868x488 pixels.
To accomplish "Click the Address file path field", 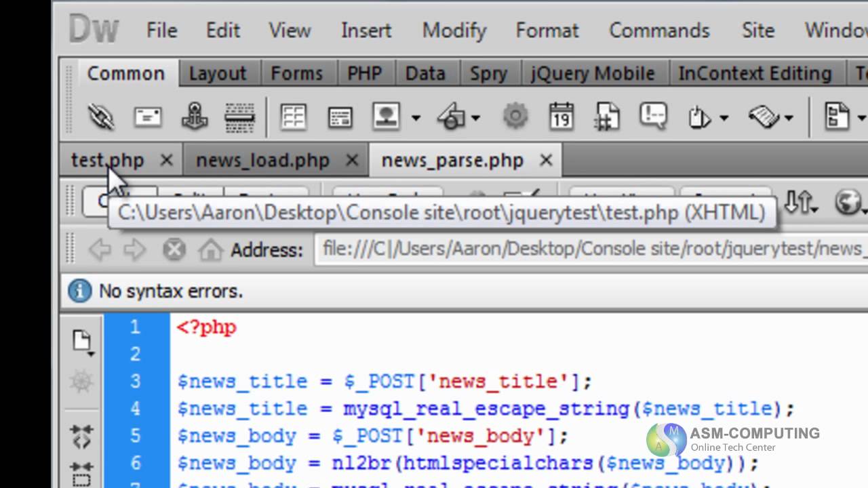I will (x=591, y=249).
